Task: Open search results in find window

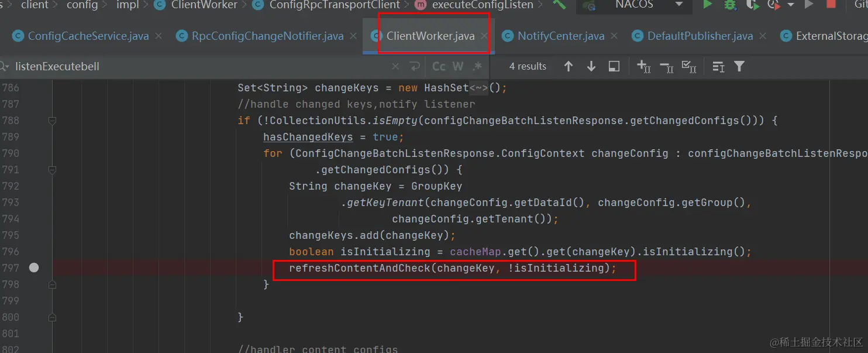Action: pos(614,66)
